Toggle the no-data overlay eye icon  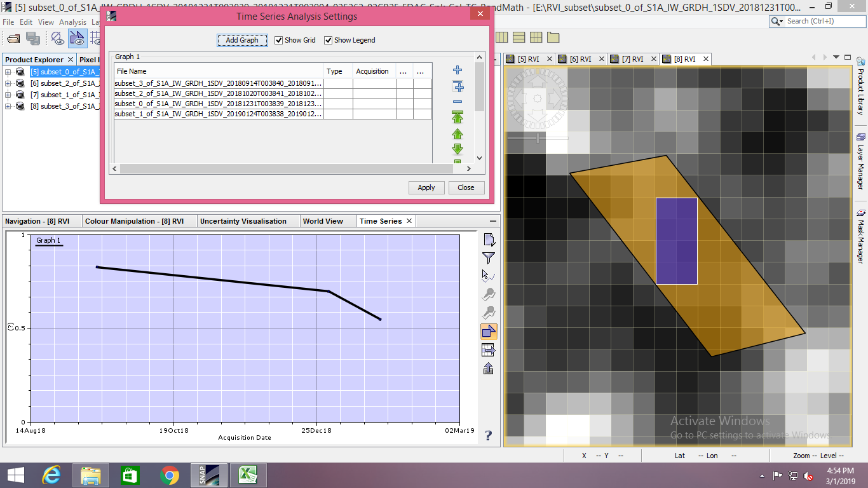tap(58, 39)
